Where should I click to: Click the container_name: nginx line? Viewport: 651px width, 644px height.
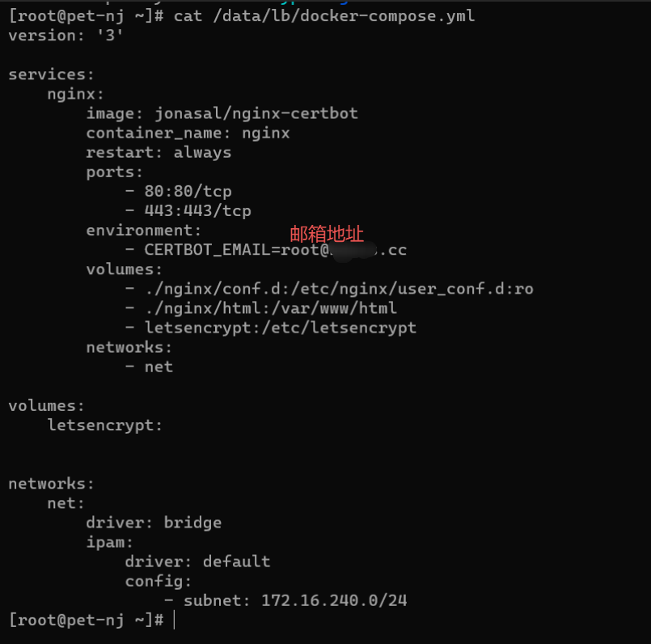(x=188, y=133)
